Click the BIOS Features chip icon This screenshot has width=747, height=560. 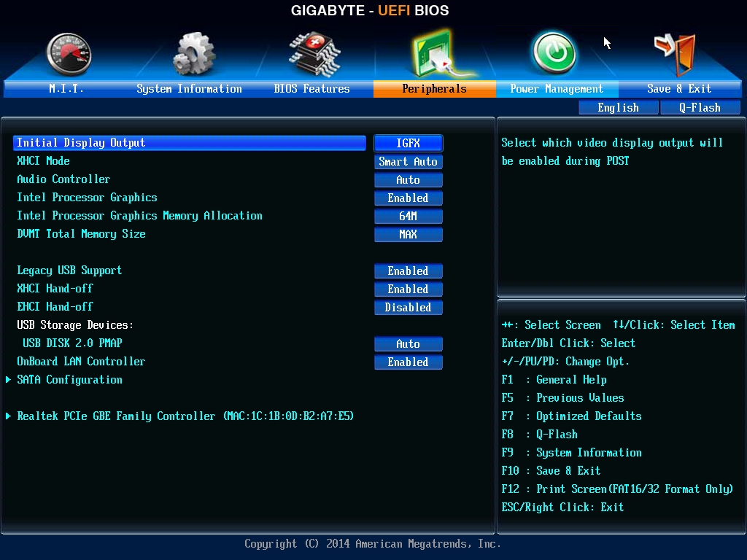coord(314,55)
